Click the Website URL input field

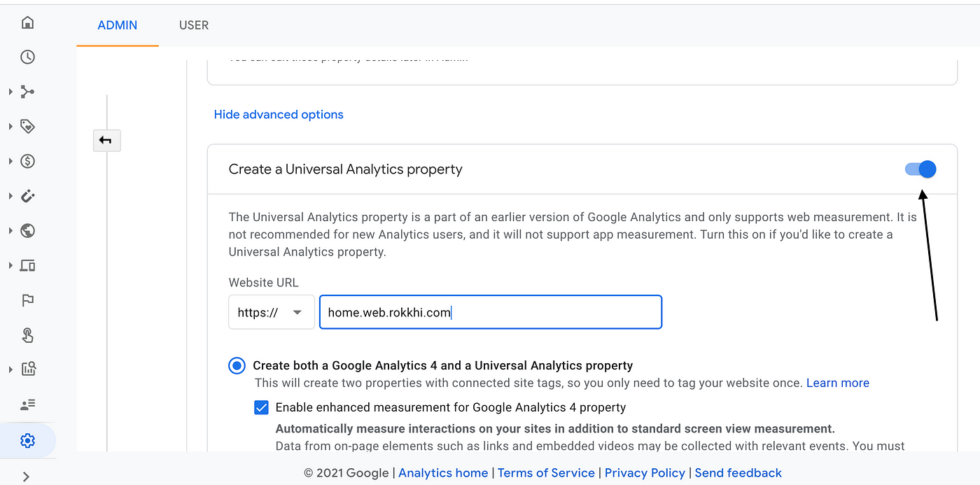pos(490,313)
